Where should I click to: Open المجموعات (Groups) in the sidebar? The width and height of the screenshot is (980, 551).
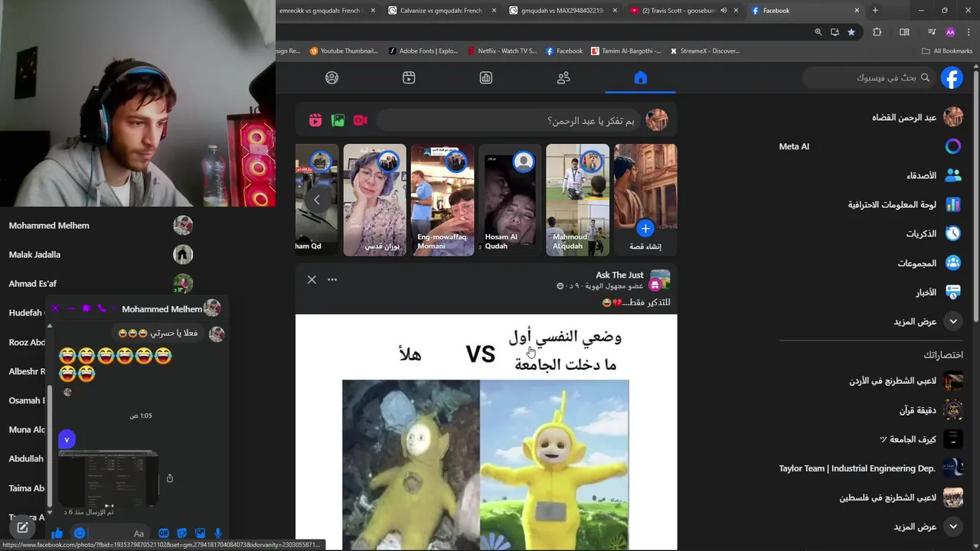tap(871, 263)
